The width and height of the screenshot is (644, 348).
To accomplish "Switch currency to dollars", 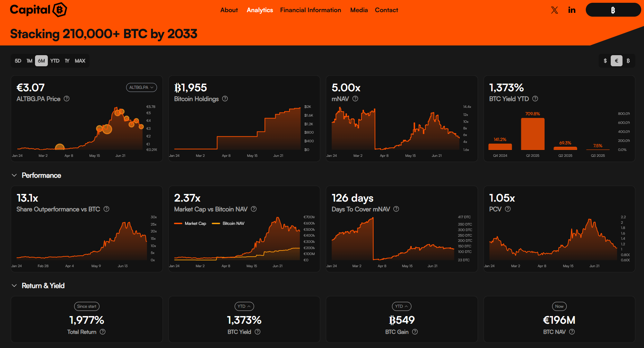I will pyautogui.click(x=605, y=61).
